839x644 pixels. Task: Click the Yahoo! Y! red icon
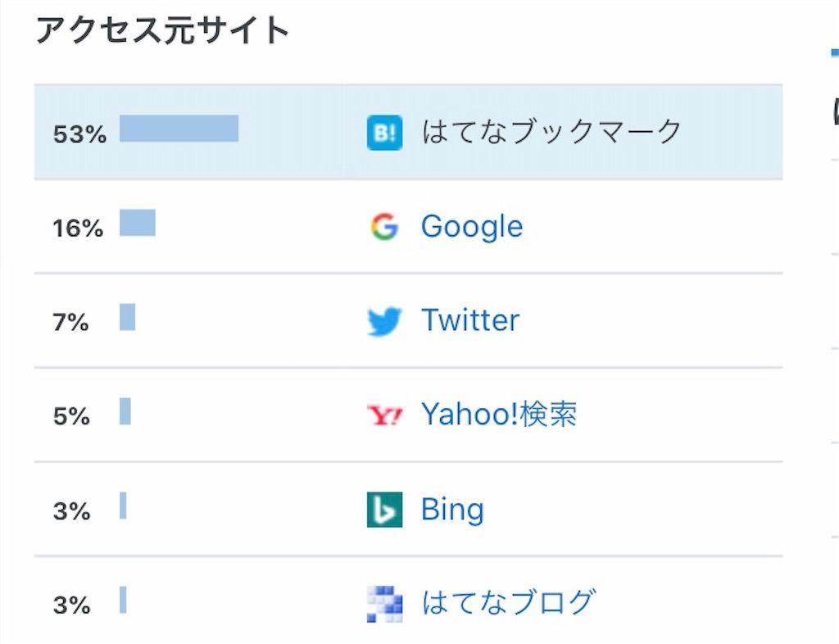384,415
